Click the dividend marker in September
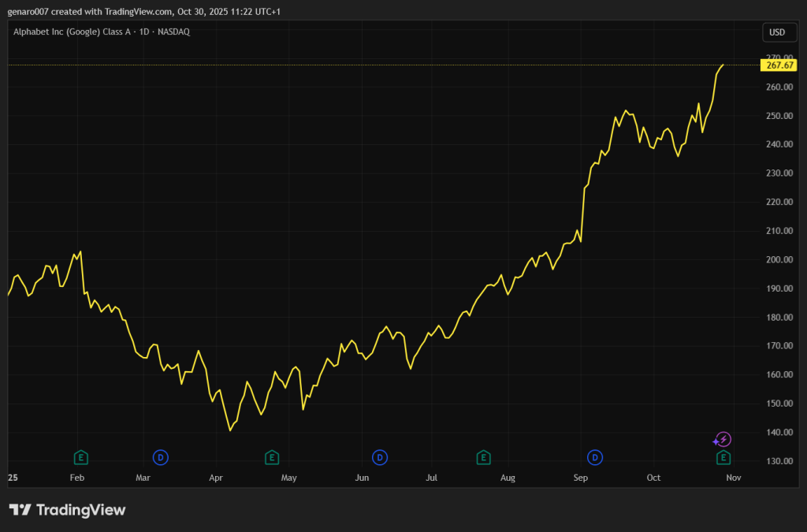The image size is (807, 532). tap(595, 457)
